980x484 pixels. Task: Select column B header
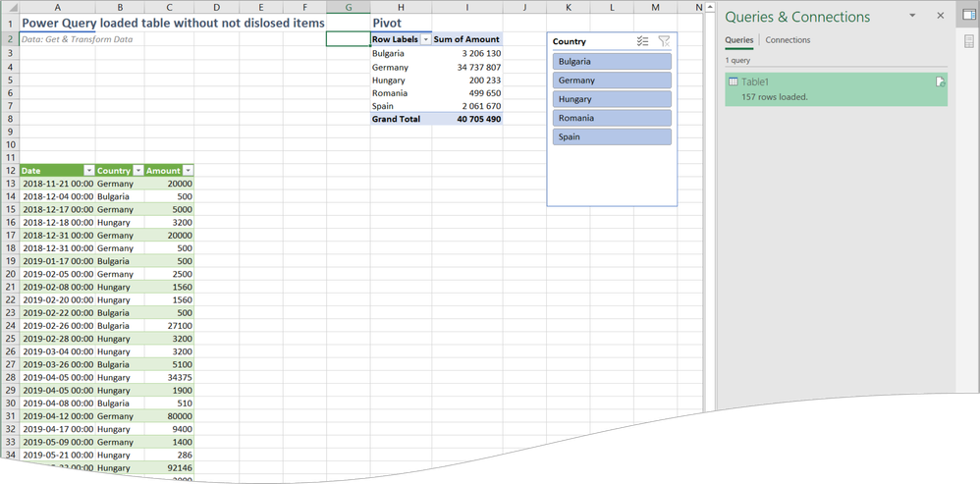(120, 8)
